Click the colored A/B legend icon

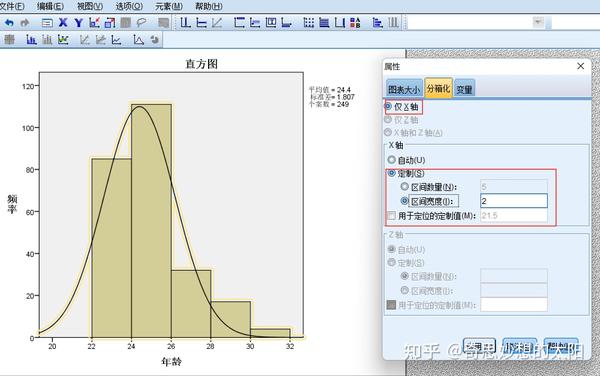pyautogui.click(x=355, y=23)
